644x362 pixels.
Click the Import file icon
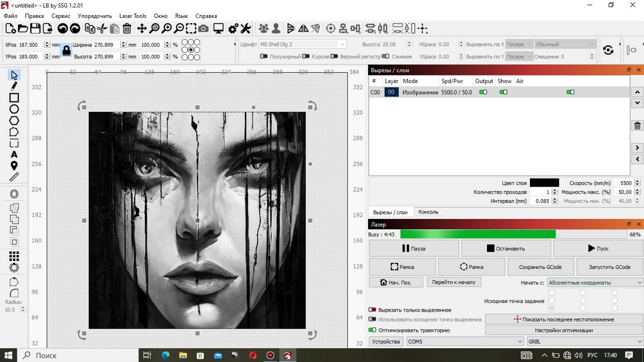48,29
